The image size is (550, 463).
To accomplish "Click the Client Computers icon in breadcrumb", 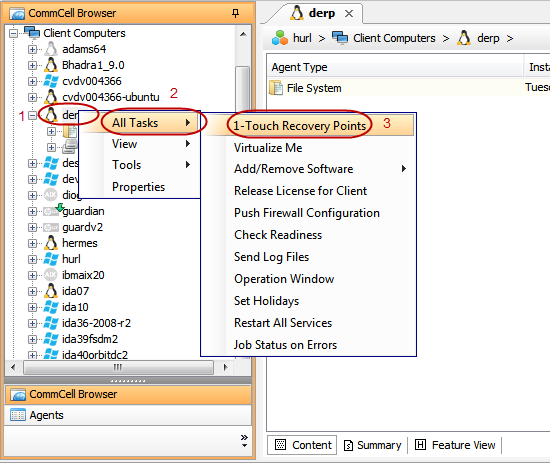I will point(340,38).
